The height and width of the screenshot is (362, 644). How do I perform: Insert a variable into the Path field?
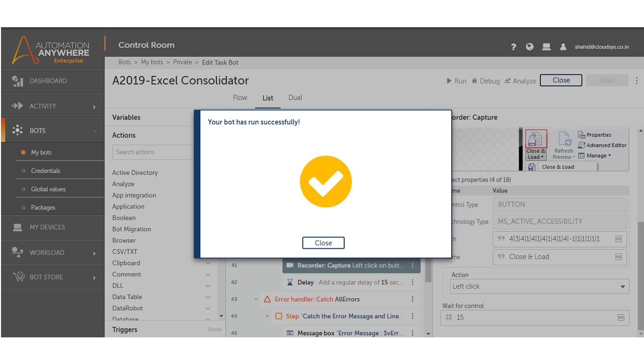point(619,239)
